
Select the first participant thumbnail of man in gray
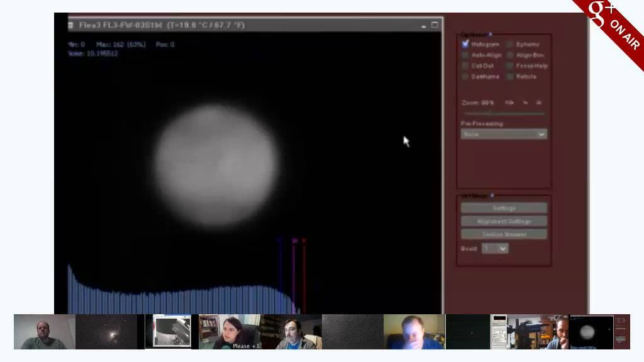[x=45, y=332]
